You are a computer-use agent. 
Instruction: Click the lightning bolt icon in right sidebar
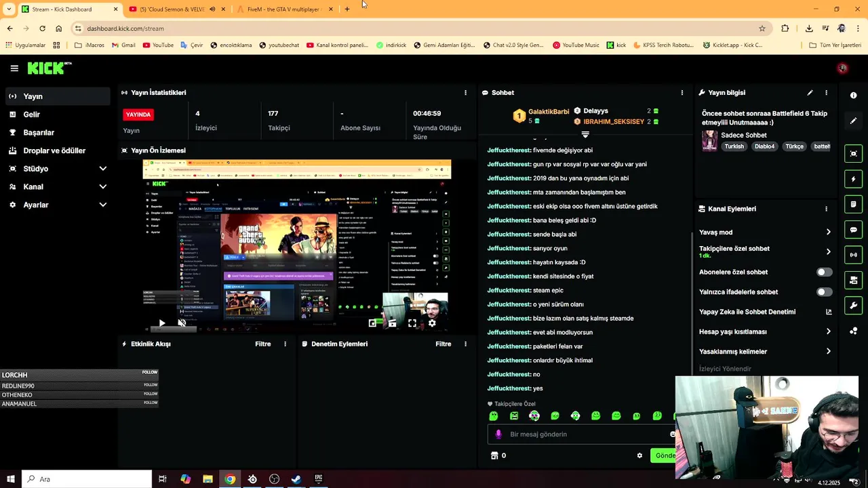click(x=853, y=179)
